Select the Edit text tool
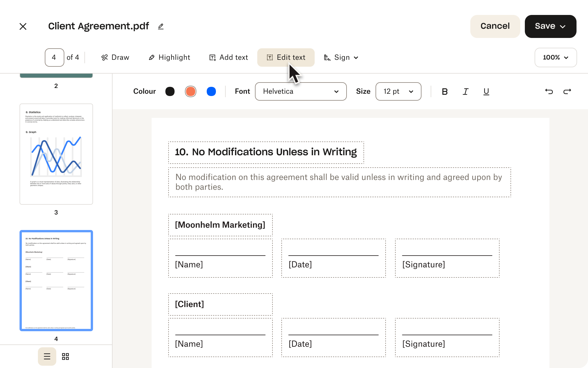The width and height of the screenshot is (588, 368). [x=286, y=57]
